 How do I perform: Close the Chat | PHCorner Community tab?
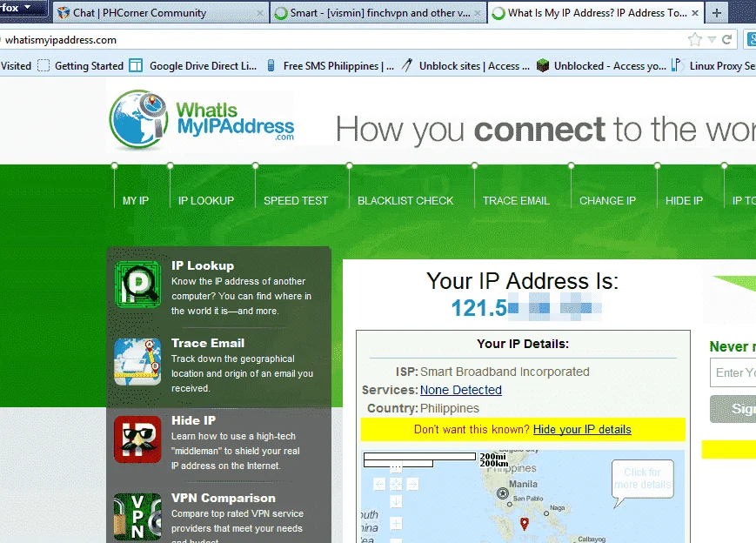260,13
